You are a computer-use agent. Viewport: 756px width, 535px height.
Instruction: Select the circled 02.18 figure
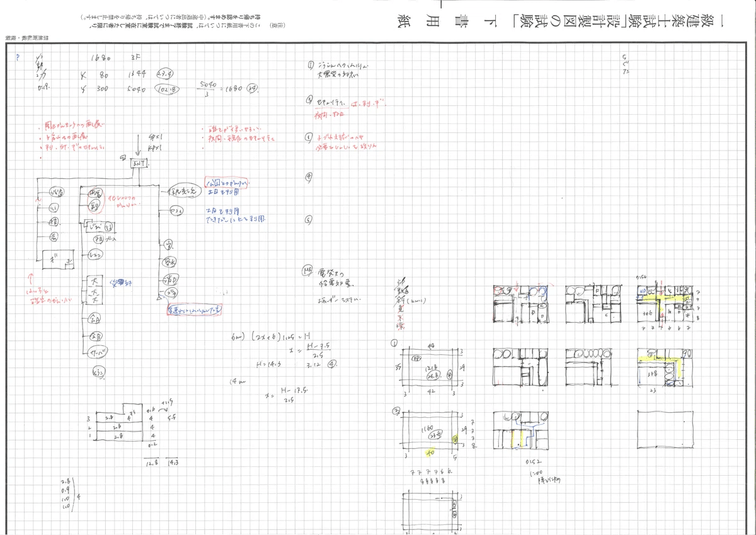click(167, 89)
